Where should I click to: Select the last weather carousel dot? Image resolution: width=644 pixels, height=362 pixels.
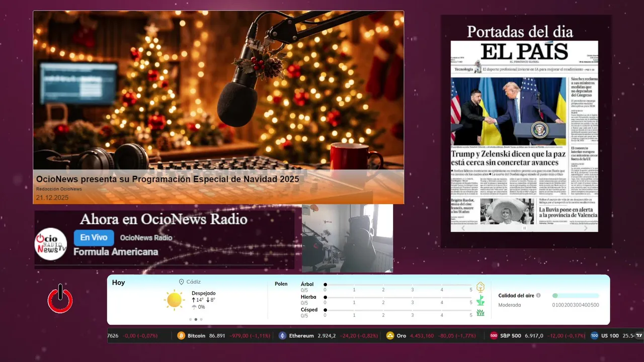[x=201, y=319]
